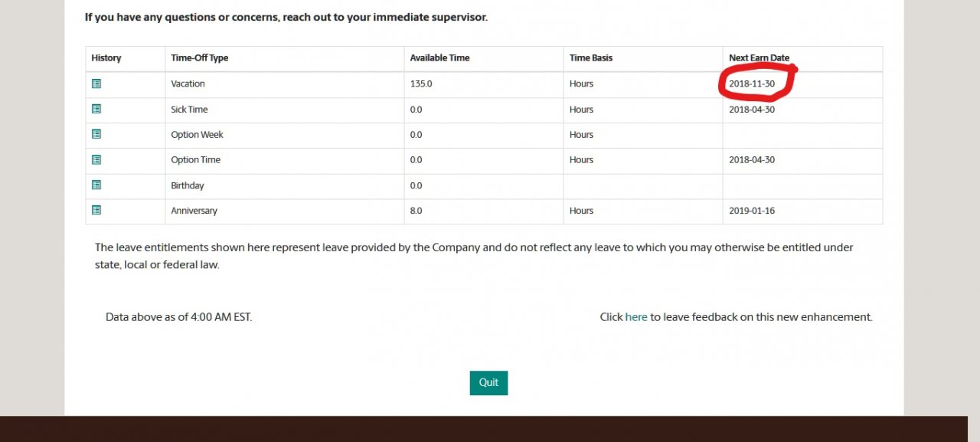This screenshot has height=442, width=980.
Task: Select the History column header
Action: [x=106, y=58]
